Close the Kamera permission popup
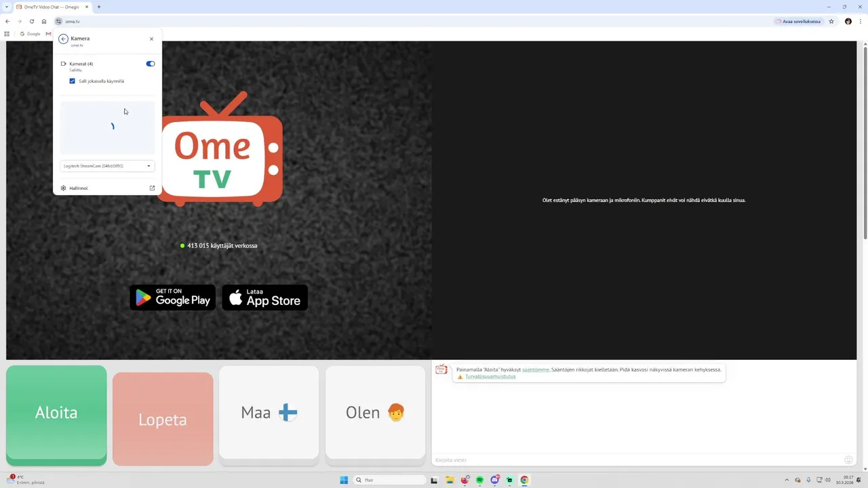Screen dimensions: 868x488 [151, 39]
